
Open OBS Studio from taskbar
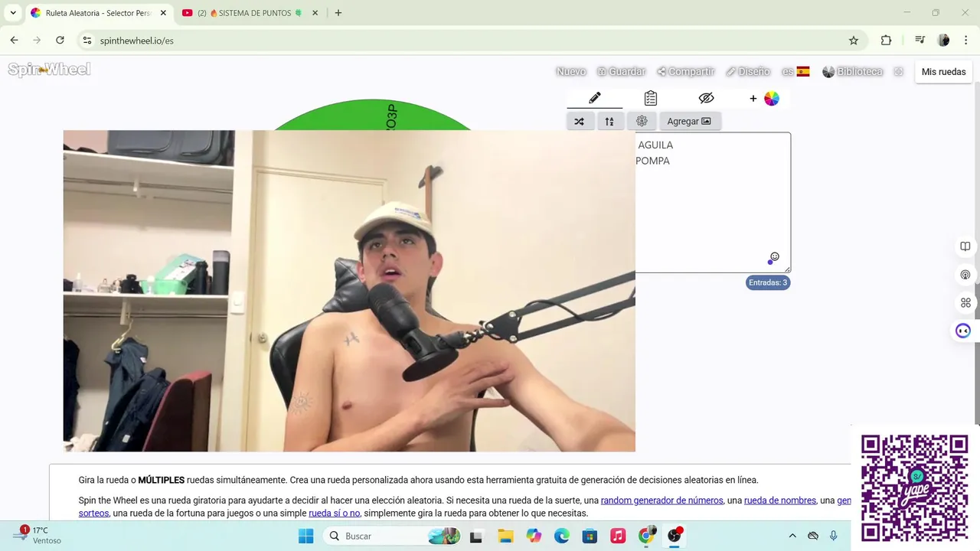tap(675, 536)
